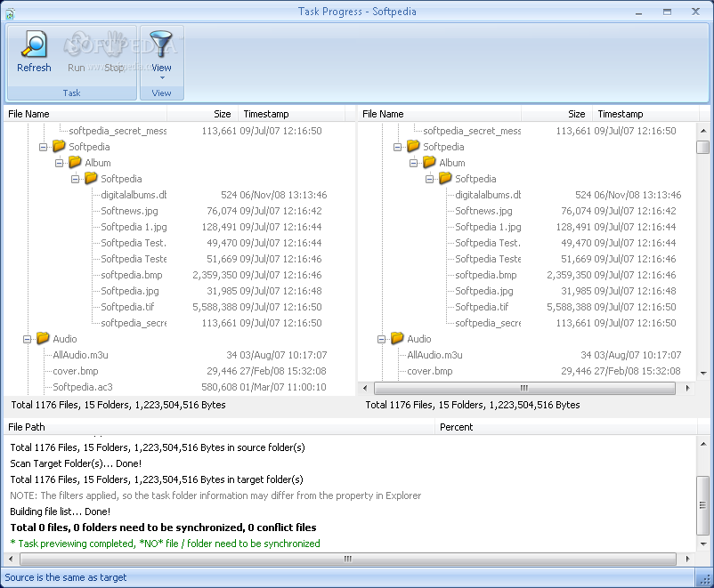The width and height of the screenshot is (714, 588).
Task: Click log panel horizontal scroll right arrow
Action: (x=687, y=559)
